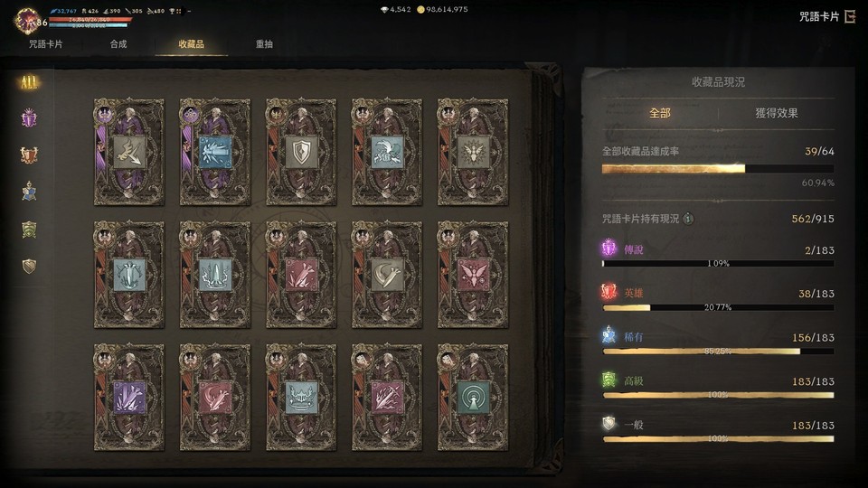Open the shield emblem collection card

click(x=301, y=152)
